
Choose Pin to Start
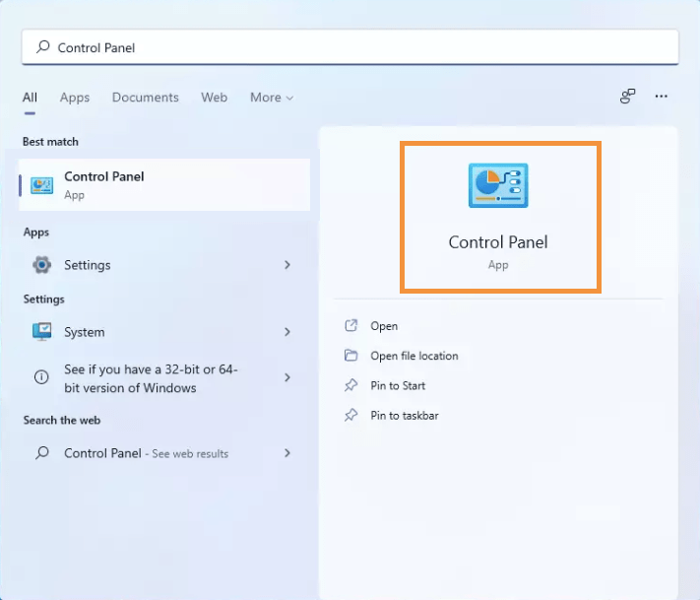[x=398, y=385]
